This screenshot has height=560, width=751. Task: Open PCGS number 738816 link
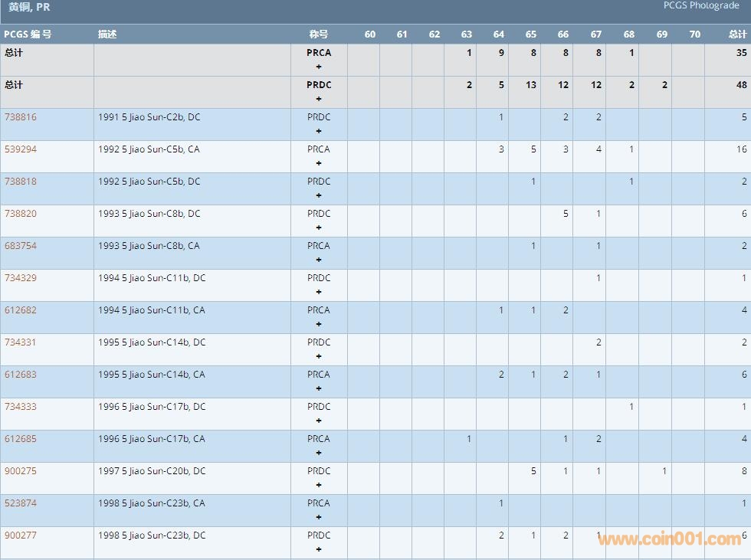[x=21, y=117]
